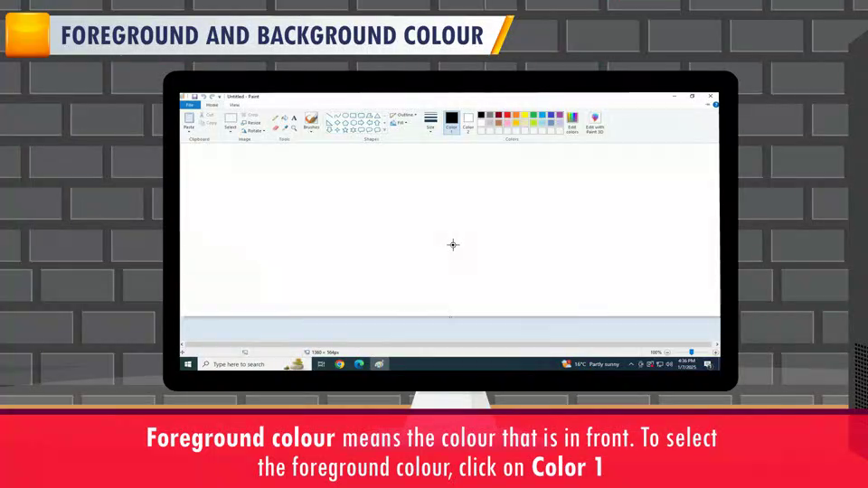Image resolution: width=868 pixels, height=488 pixels.
Task: Click the Paste button
Action: (189, 121)
